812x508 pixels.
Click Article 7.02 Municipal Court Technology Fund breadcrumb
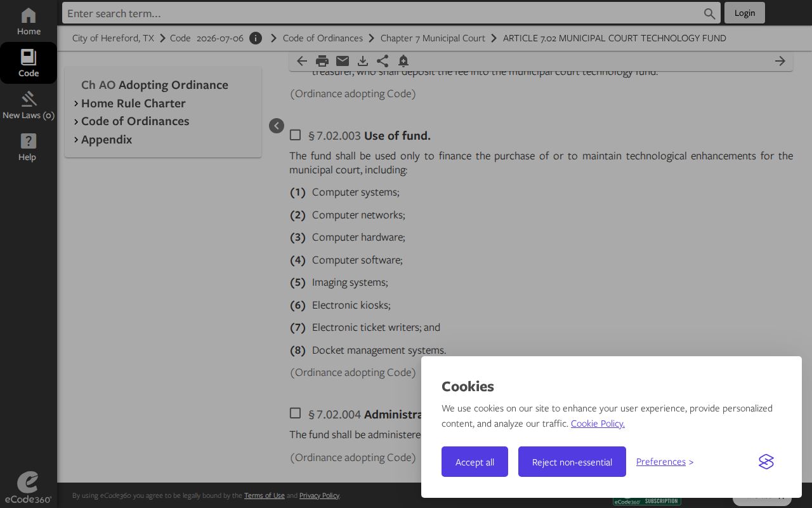click(x=615, y=38)
